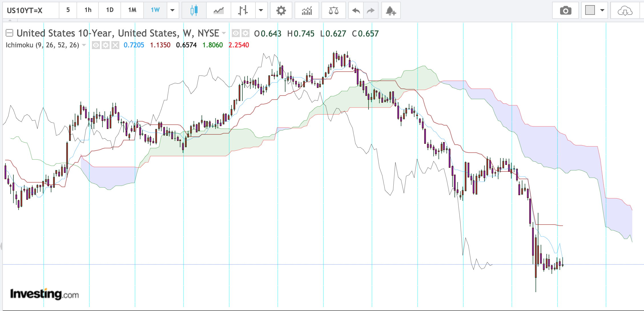Select the bar chart style icon
Viewport: 644px width, 311px height.
(243, 11)
